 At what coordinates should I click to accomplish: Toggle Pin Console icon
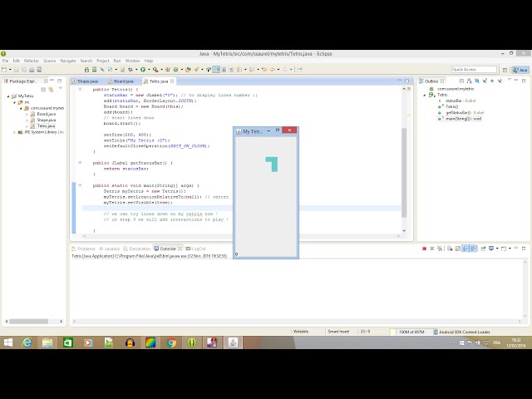pyautogui.click(x=483, y=249)
